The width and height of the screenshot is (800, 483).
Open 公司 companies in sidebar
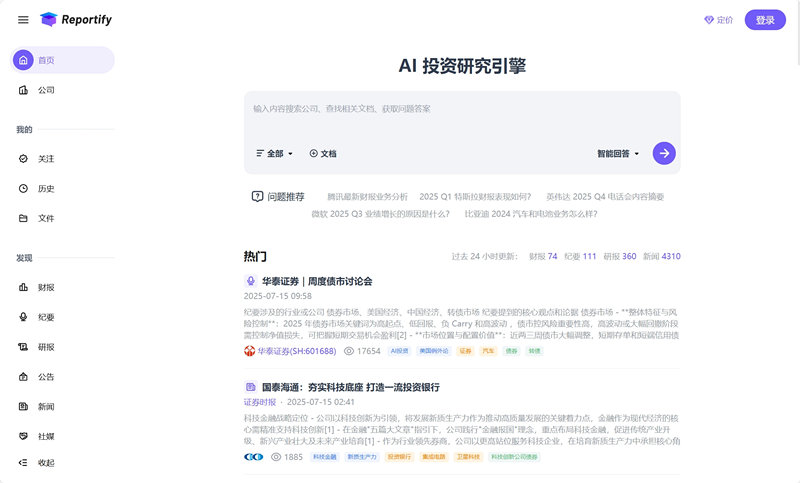point(46,90)
